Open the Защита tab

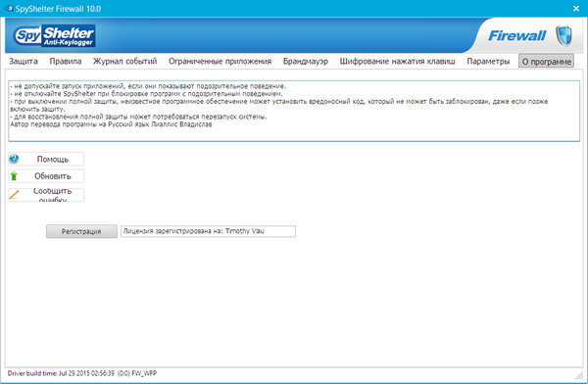(24, 61)
